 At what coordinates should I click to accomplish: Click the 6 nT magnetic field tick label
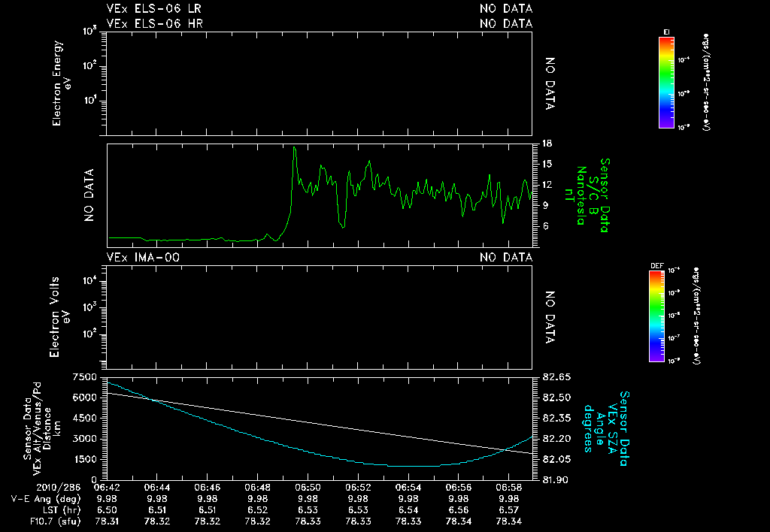pos(546,226)
